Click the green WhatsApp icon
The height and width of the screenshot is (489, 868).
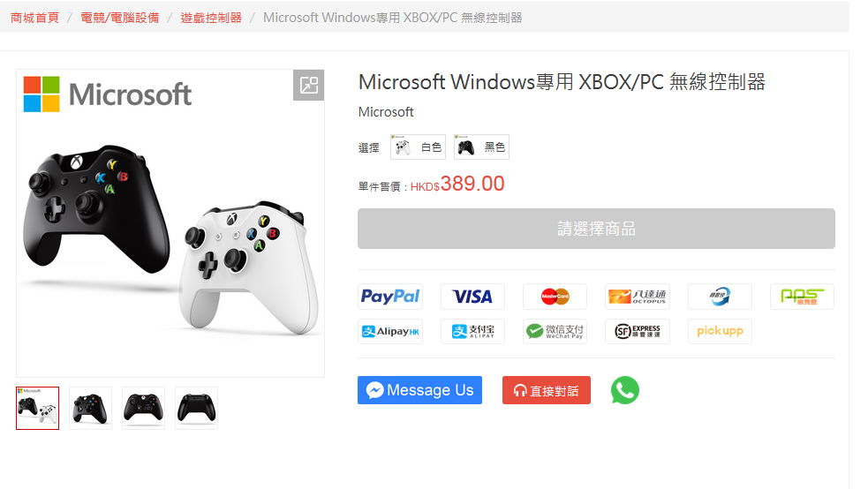[x=625, y=390]
